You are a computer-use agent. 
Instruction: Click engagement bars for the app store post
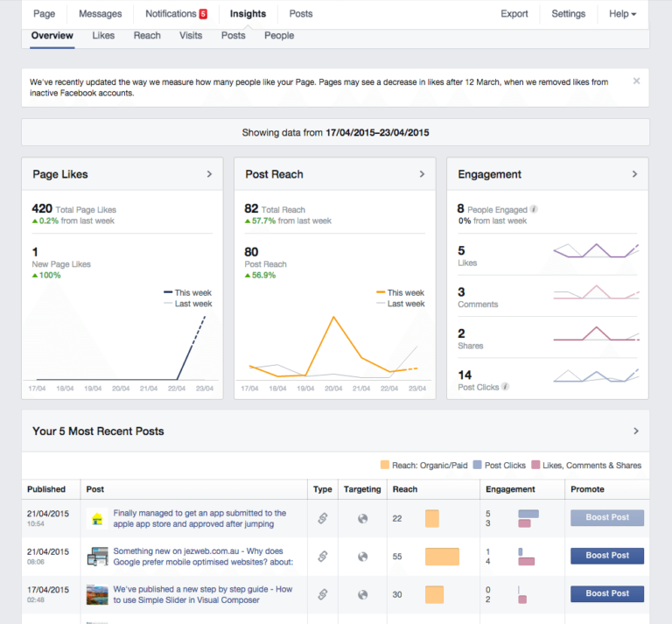[x=528, y=519]
